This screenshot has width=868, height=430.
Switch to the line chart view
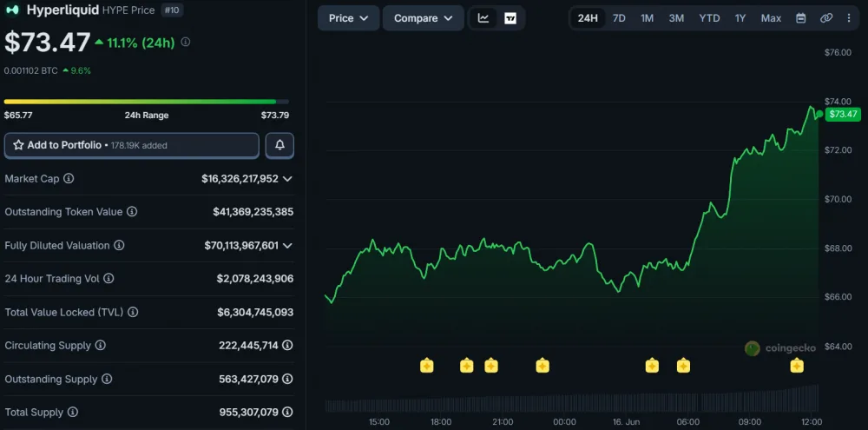[483, 18]
